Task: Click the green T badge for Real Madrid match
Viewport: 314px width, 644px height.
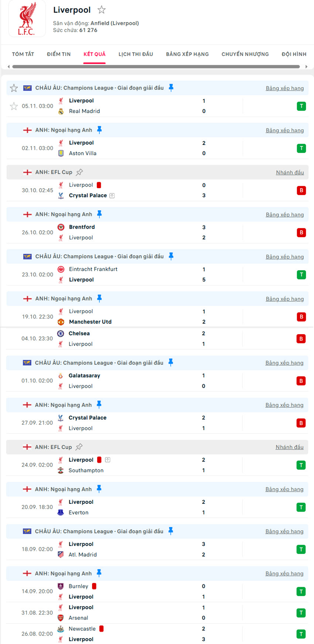Action: tap(301, 106)
